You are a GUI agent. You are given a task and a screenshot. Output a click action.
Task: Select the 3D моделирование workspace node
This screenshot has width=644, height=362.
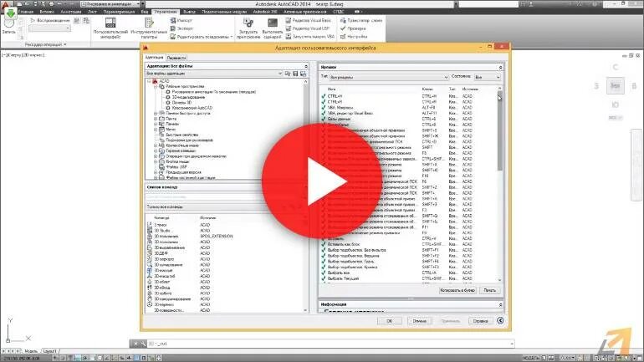click(x=187, y=97)
